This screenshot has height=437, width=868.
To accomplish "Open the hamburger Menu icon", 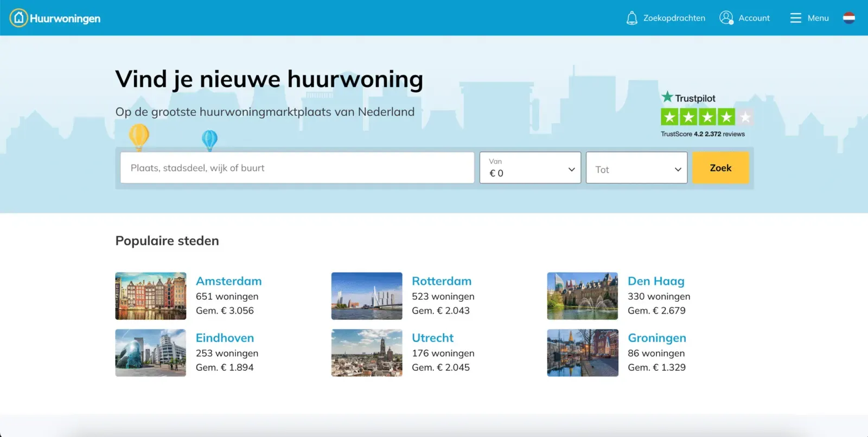I will [x=795, y=18].
